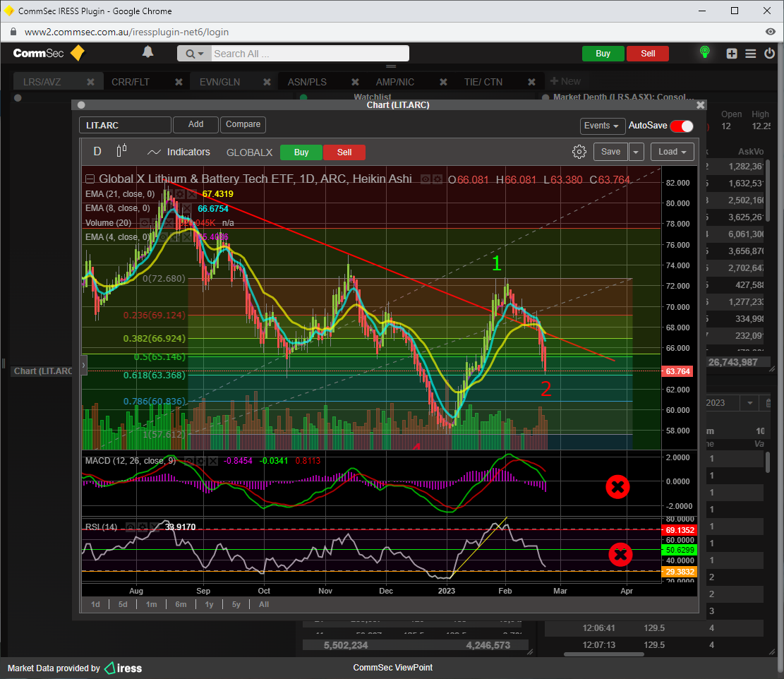This screenshot has width=784, height=679.
Task: Switch to the TIE/ CTN tab
Action: 483,82
